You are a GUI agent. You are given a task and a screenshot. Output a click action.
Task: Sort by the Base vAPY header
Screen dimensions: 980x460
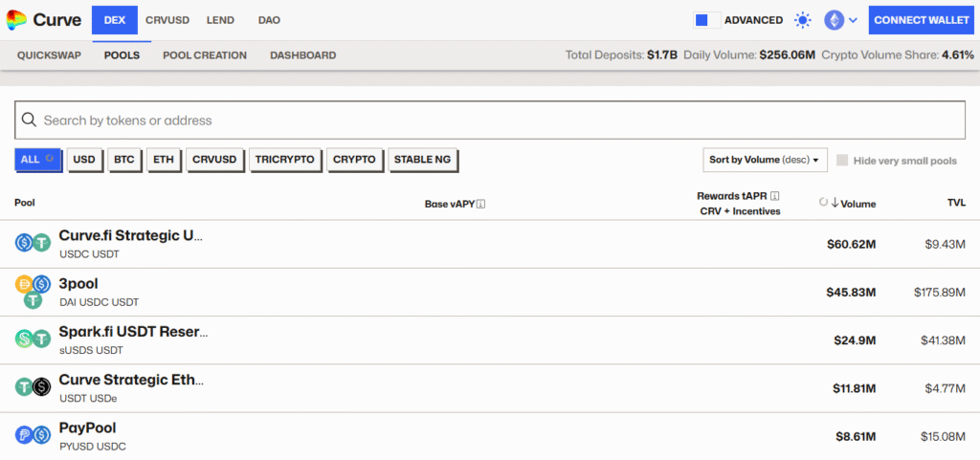pos(450,204)
